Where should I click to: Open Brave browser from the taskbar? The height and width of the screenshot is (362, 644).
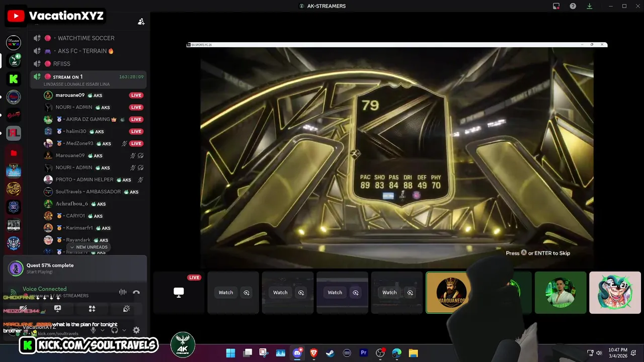pos(314,353)
